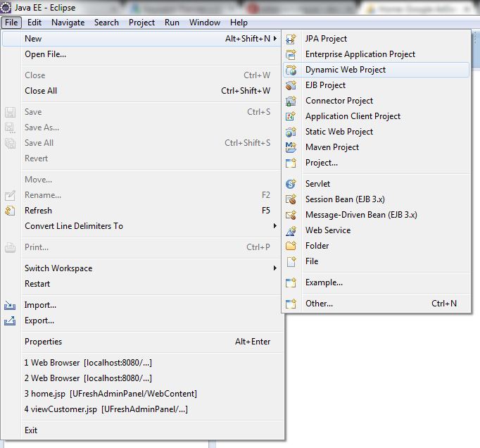Select Export... in File menu
Screen dimensions: 480x448
point(141,321)
